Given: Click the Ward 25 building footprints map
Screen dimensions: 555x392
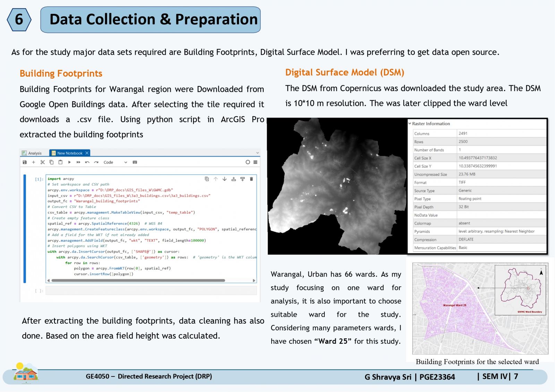Looking at the screenshot, I should point(480,308).
